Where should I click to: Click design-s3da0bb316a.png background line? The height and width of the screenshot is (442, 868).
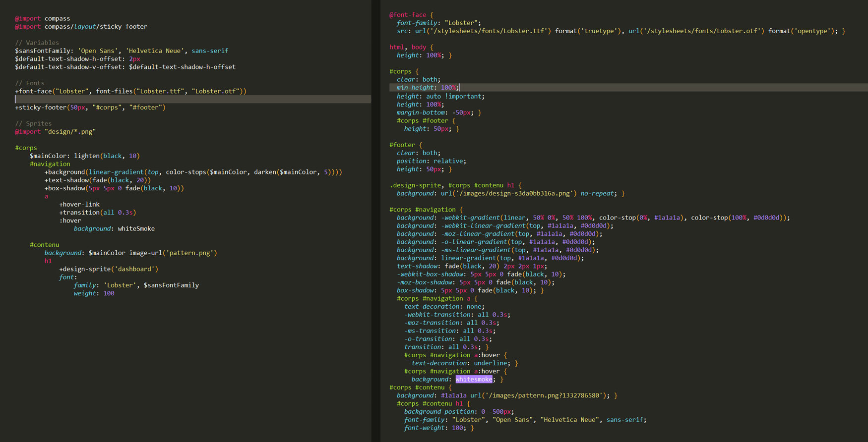[x=511, y=193]
